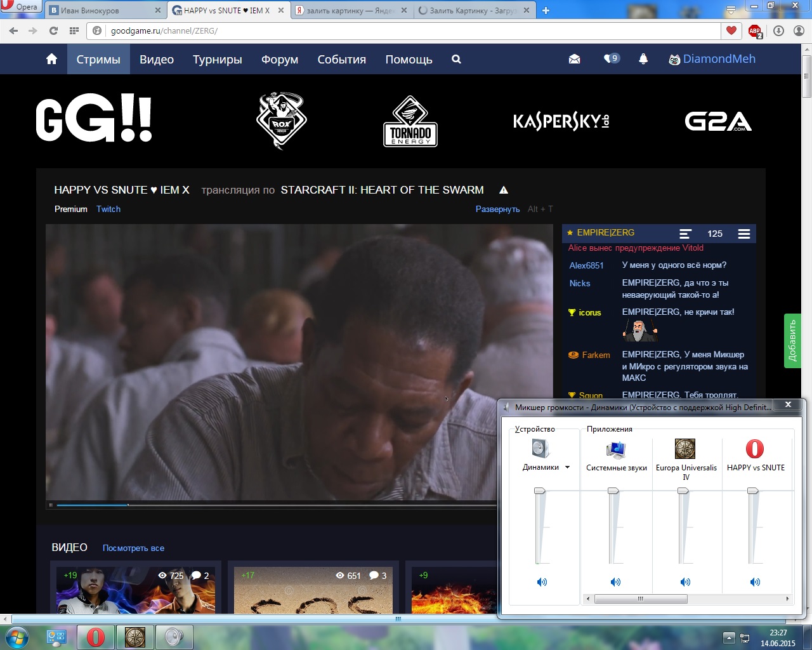Open the События menu item

click(342, 59)
